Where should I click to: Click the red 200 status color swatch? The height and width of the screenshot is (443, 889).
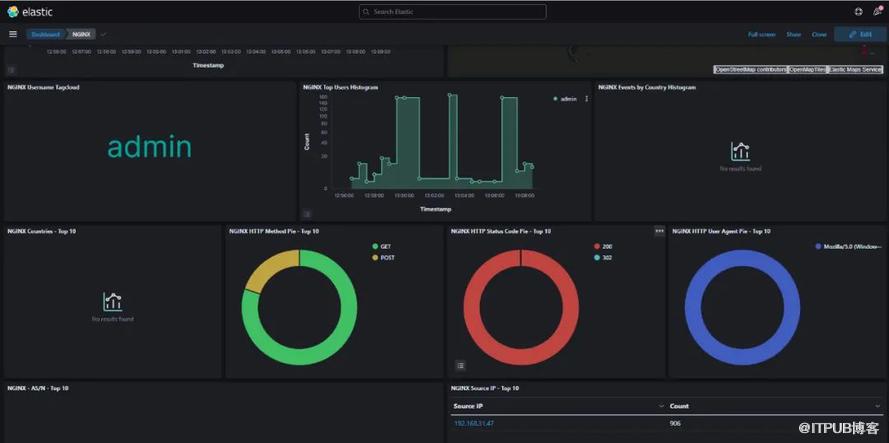pos(597,246)
